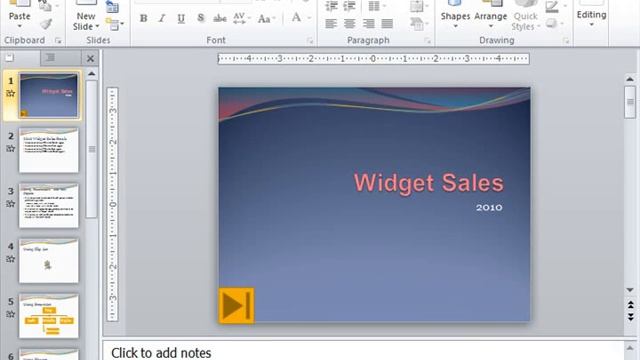Open the Change Case Aa dropdown
This screenshot has height=360, width=640.
click(x=267, y=18)
